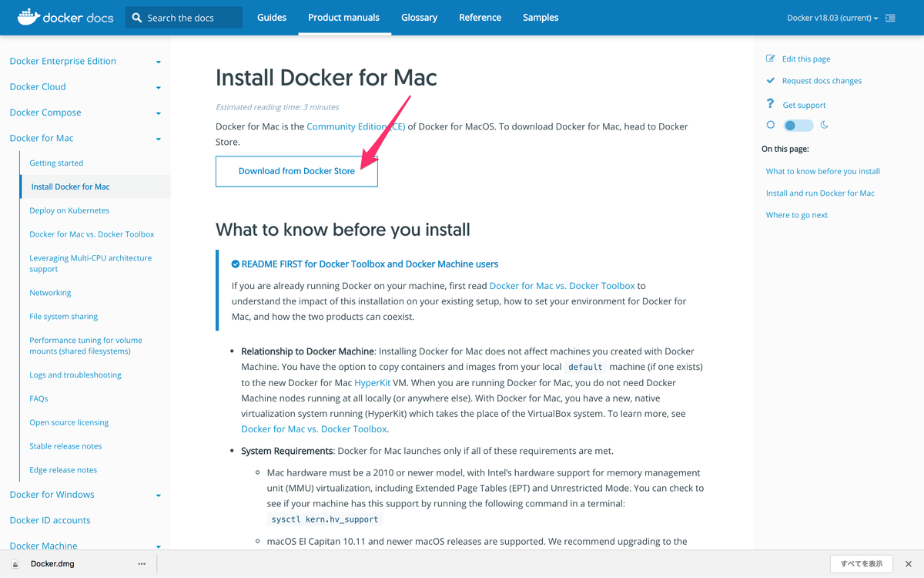Switch to the Reference tab
Screen dimensions: 924x578
click(x=480, y=17)
